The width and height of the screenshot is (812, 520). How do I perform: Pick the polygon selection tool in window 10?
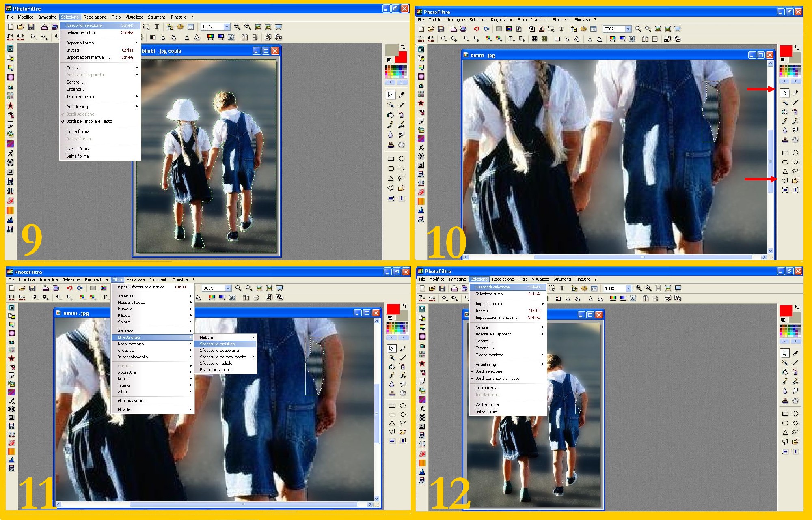[x=785, y=181]
